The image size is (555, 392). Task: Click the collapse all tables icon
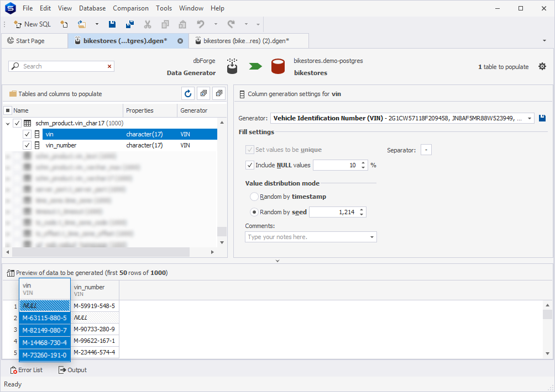click(x=219, y=93)
